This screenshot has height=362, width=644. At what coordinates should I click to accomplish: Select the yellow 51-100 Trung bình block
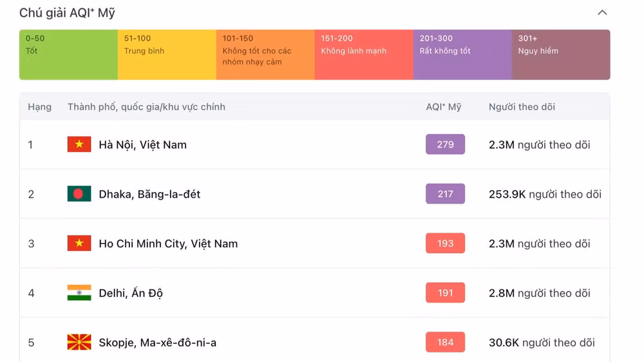tap(167, 55)
